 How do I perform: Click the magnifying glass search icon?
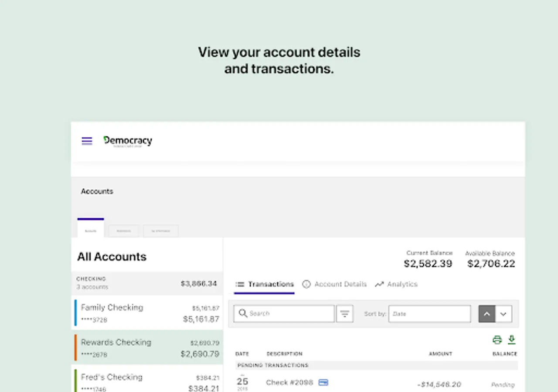[243, 313]
